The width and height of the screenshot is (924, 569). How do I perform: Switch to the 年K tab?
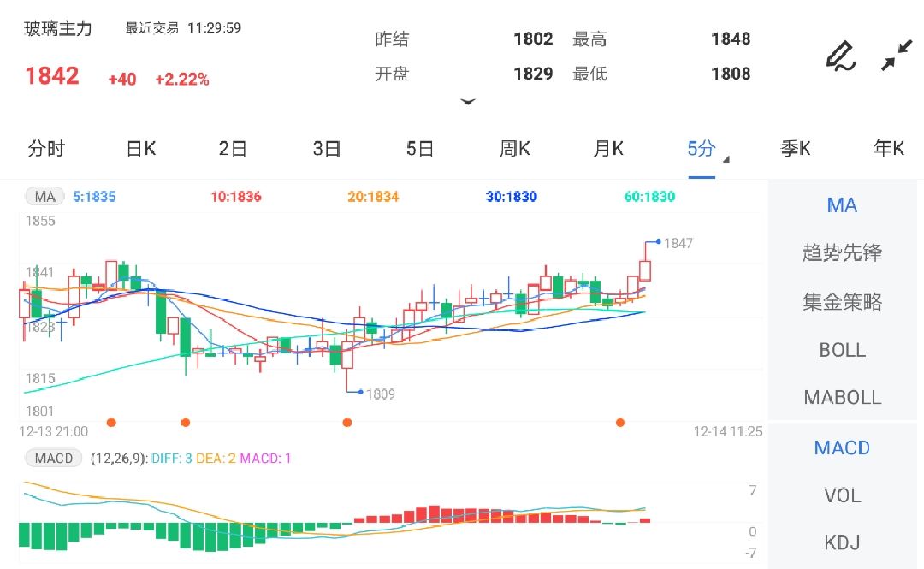point(889,149)
